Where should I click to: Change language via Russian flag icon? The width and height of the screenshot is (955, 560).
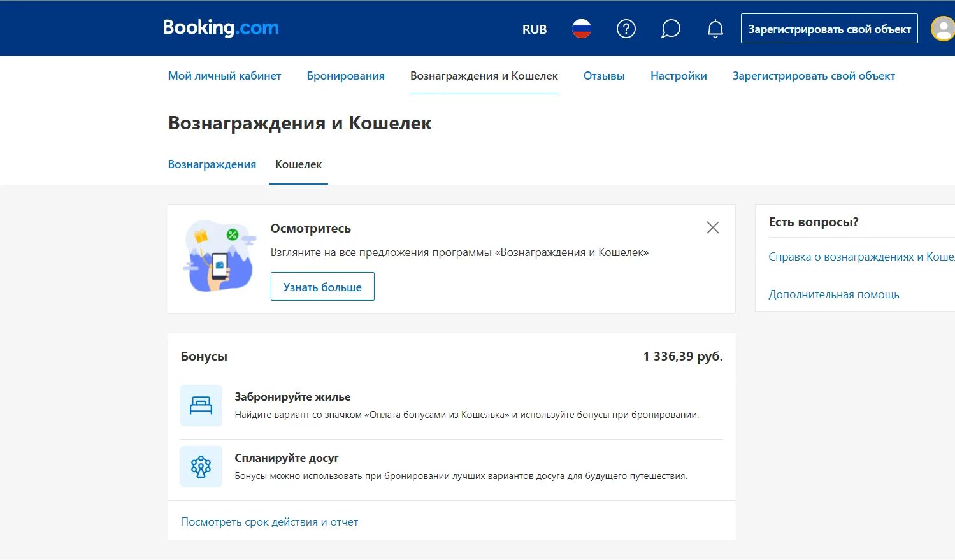pyautogui.click(x=581, y=29)
